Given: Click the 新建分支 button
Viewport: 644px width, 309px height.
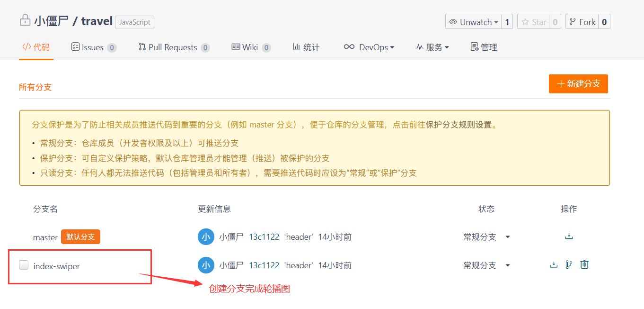Looking at the screenshot, I should click(x=578, y=84).
